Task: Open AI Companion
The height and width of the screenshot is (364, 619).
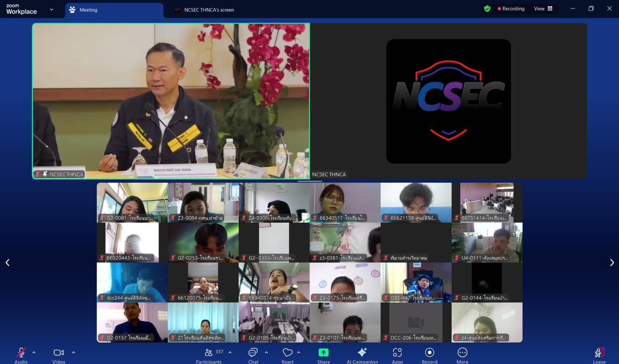Action: [362, 355]
